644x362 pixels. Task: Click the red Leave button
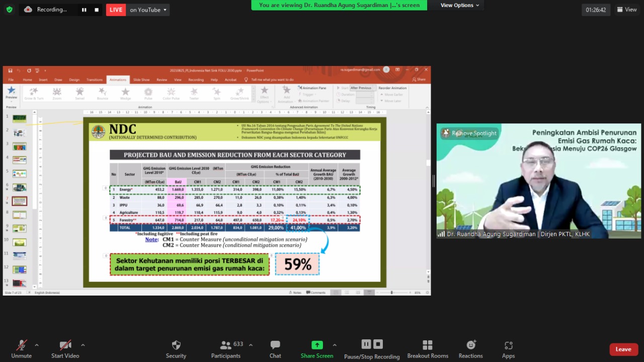623,349
